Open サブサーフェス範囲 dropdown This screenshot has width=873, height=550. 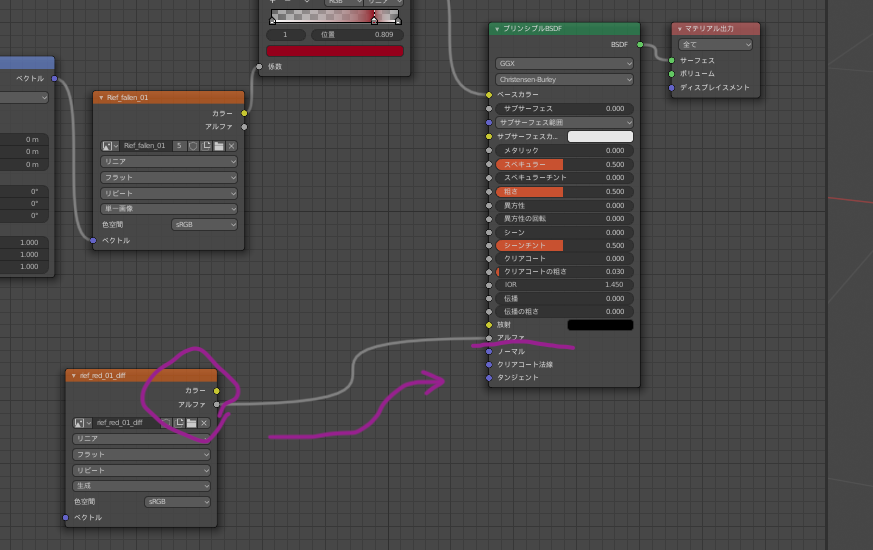coord(564,122)
